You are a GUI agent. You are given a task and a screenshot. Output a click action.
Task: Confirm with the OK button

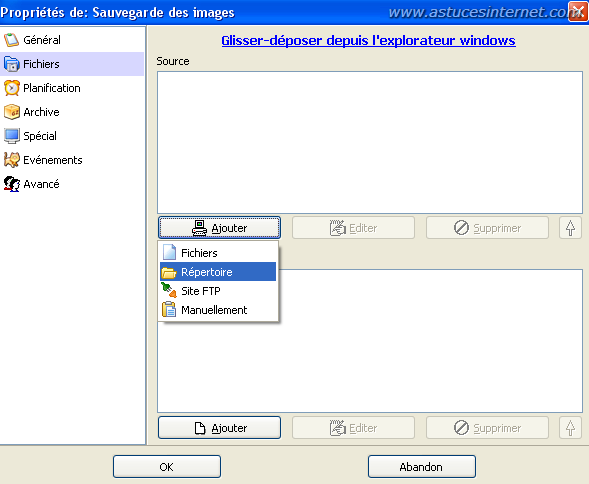coord(167,467)
